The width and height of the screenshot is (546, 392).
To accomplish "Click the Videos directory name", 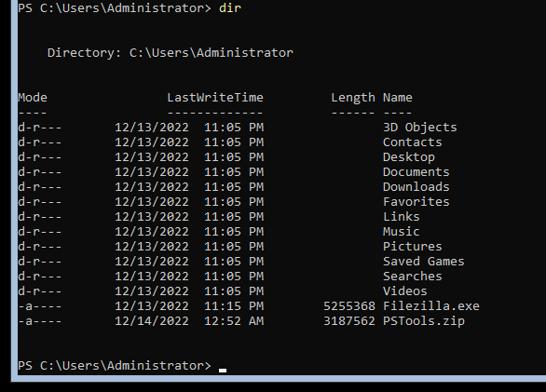I will 405,291.
